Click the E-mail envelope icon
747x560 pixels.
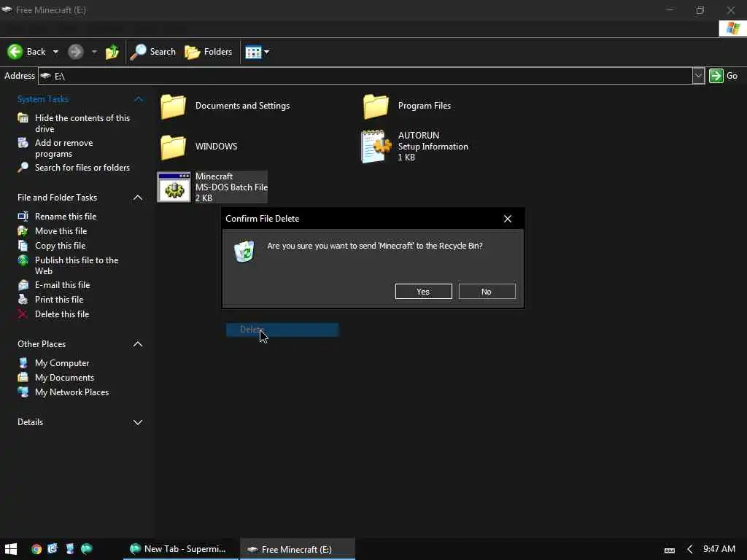pos(23,285)
